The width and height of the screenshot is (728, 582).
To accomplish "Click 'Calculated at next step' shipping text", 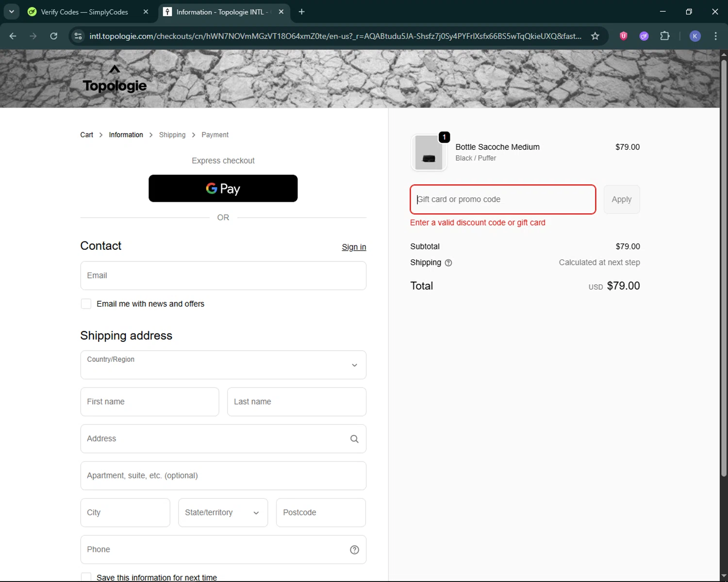I will (599, 262).
